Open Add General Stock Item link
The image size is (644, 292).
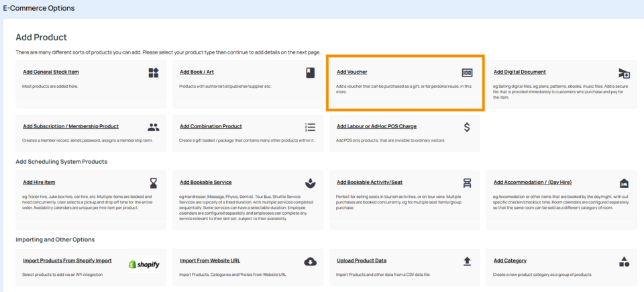51,72
